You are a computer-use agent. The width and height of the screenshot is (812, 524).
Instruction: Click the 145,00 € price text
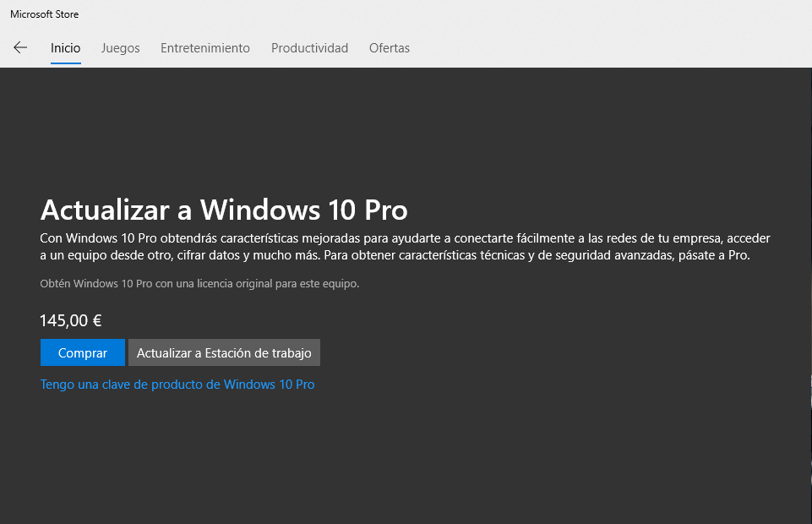(71, 320)
